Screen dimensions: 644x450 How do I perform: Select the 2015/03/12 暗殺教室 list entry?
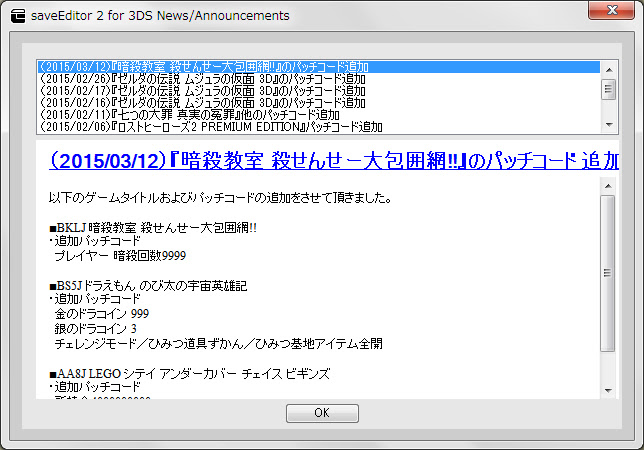(x=319, y=67)
